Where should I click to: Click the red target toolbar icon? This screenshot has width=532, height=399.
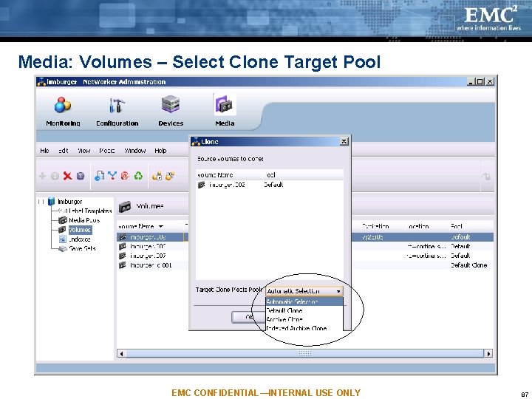pos(125,176)
